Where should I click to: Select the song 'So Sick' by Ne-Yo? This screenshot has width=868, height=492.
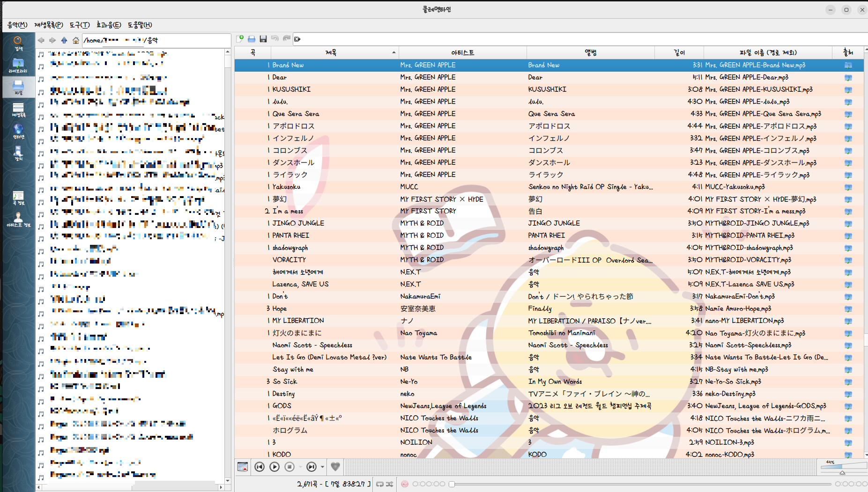pos(549,382)
